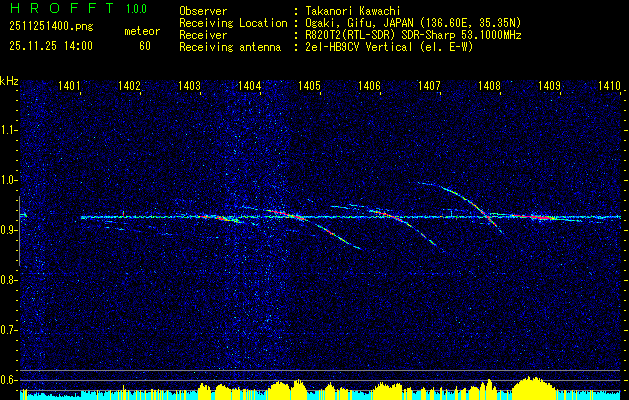The height and width of the screenshot is (400, 629).
Task: Select the filename 2511251400.png
Action: pyautogui.click(x=51, y=27)
